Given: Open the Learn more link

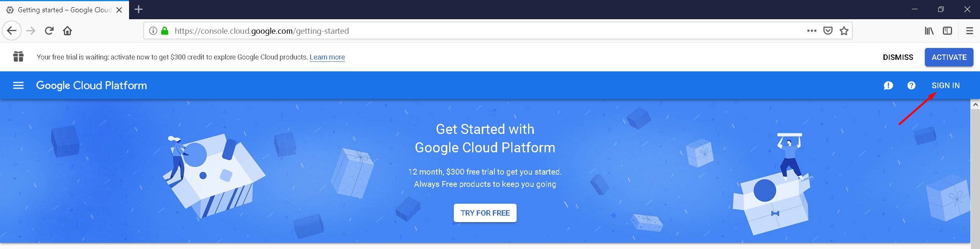Looking at the screenshot, I should click(327, 57).
